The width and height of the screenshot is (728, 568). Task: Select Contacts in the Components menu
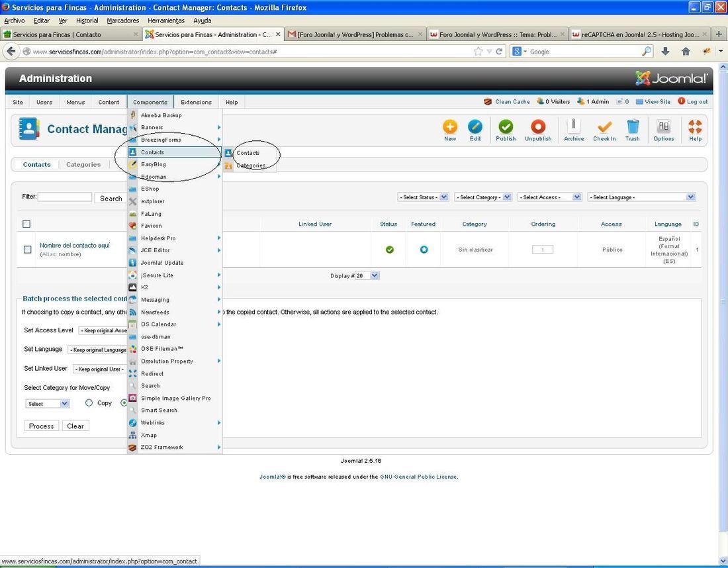[x=175, y=152]
